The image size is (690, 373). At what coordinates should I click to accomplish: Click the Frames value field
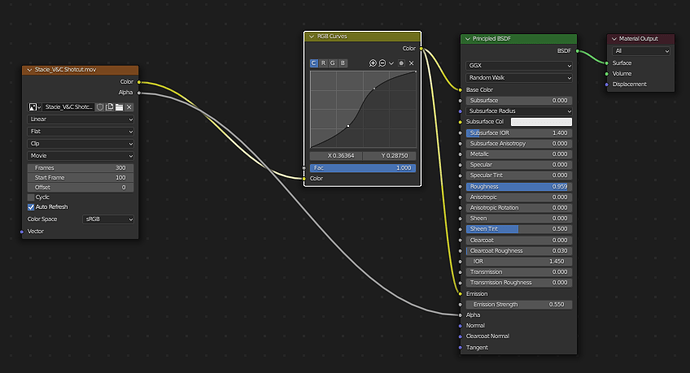[x=81, y=168]
